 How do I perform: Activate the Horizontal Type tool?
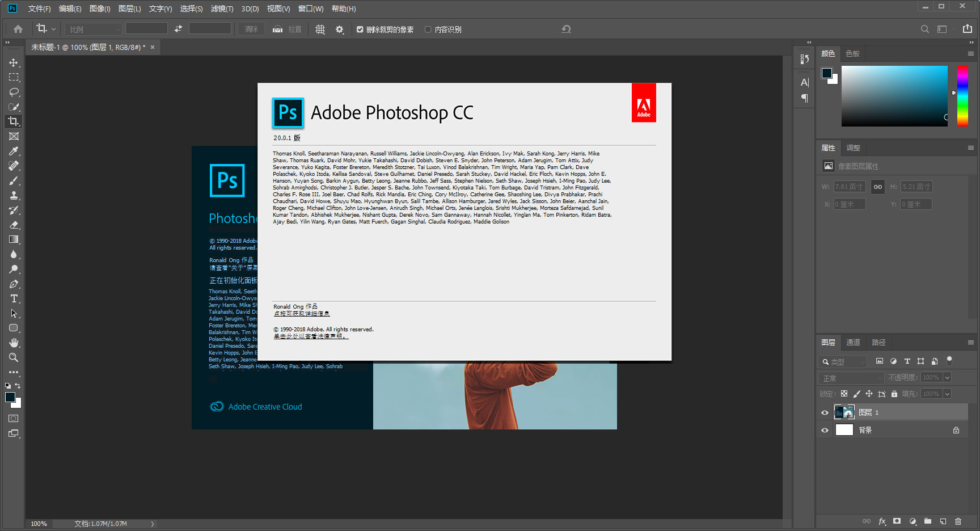coord(14,299)
